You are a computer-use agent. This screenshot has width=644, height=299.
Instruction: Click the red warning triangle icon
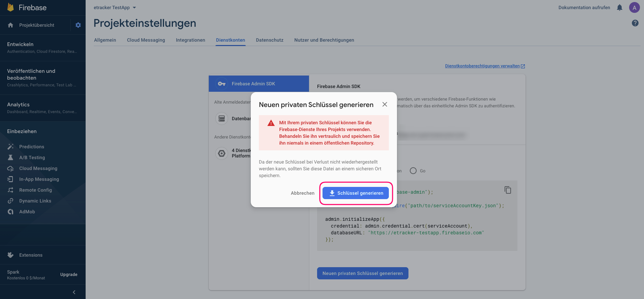point(271,123)
